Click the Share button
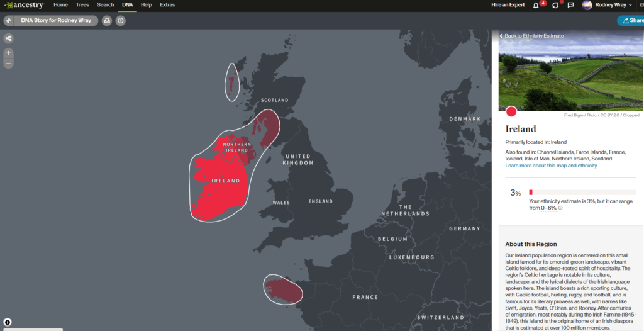The image size is (644, 331). 631,21
